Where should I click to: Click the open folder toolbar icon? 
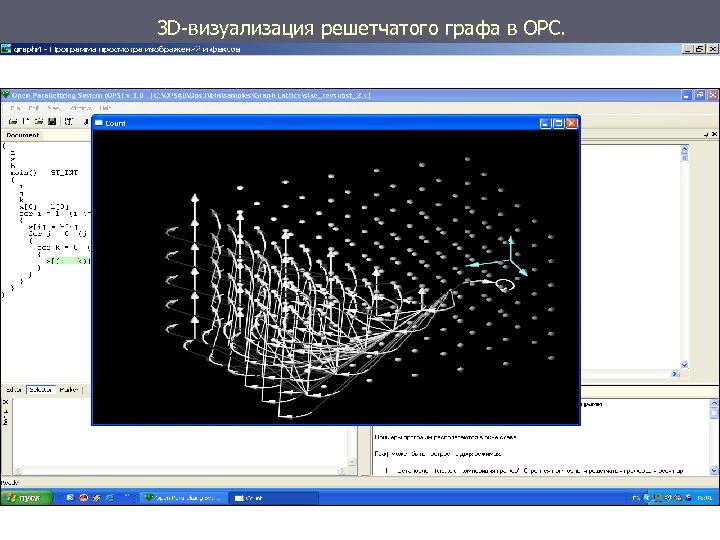pyautogui.click(x=39, y=121)
